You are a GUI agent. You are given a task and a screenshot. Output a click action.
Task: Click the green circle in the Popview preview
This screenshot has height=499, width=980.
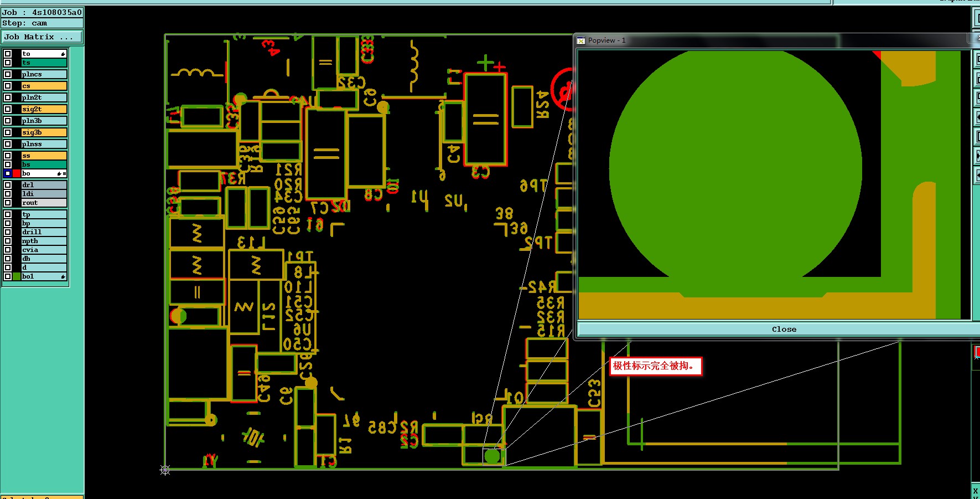click(x=735, y=170)
